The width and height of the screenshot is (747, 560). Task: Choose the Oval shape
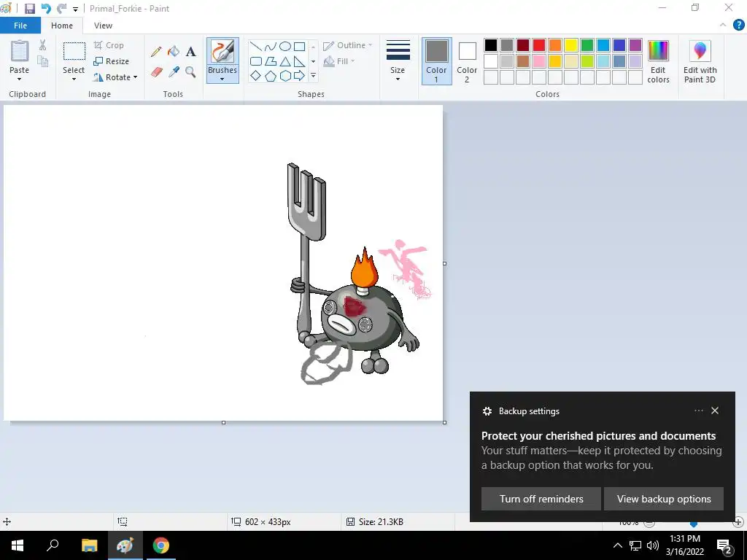[285, 46]
